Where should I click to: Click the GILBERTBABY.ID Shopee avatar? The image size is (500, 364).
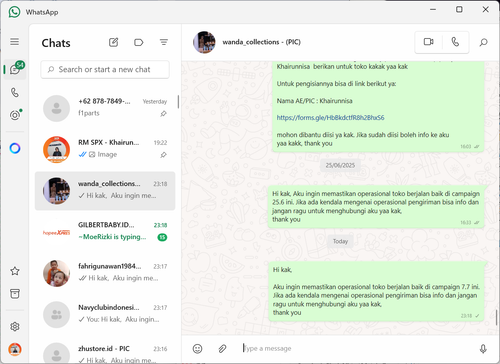[x=57, y=232]
